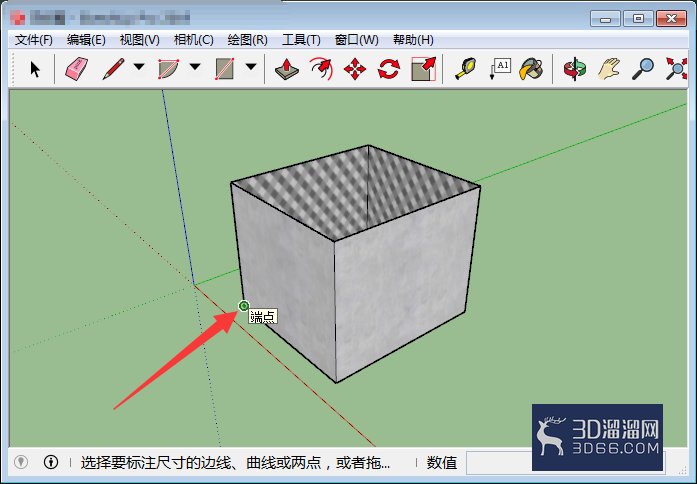
Task: Select the Pan hand tool
Action: 609,69
